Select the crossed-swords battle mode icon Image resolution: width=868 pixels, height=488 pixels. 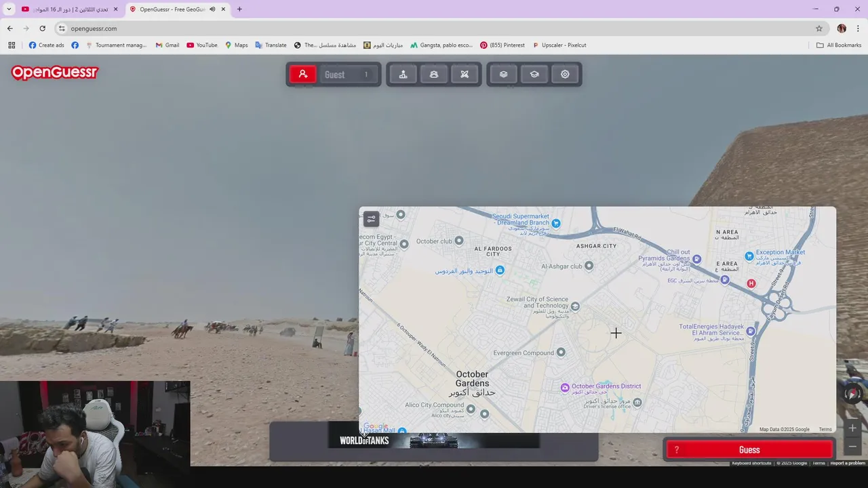[465, 75]
